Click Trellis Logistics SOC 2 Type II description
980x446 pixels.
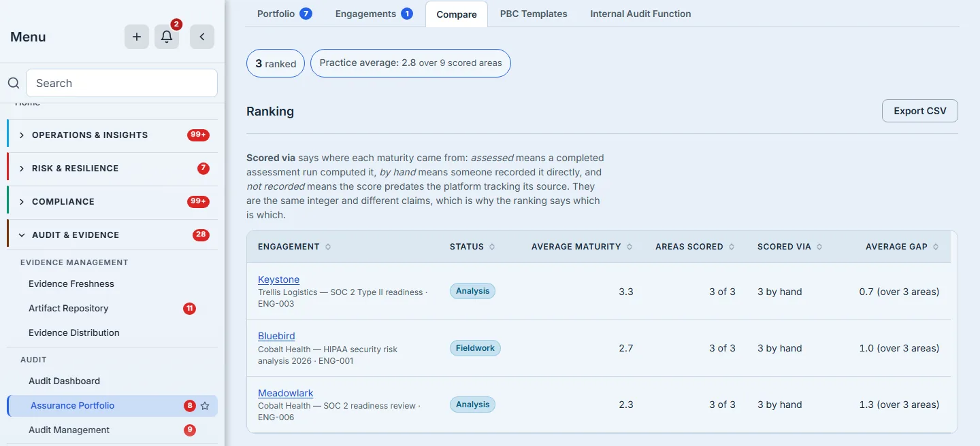[343, 298]
